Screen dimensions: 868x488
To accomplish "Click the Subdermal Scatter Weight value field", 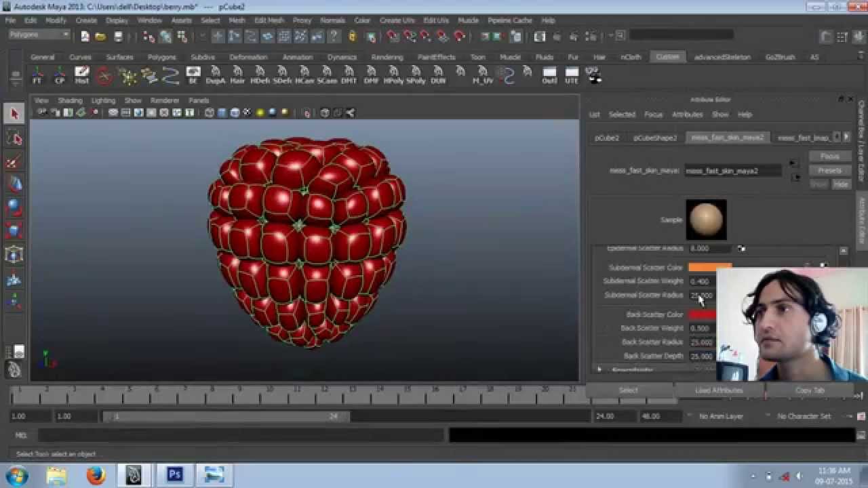I will point(702,281).
